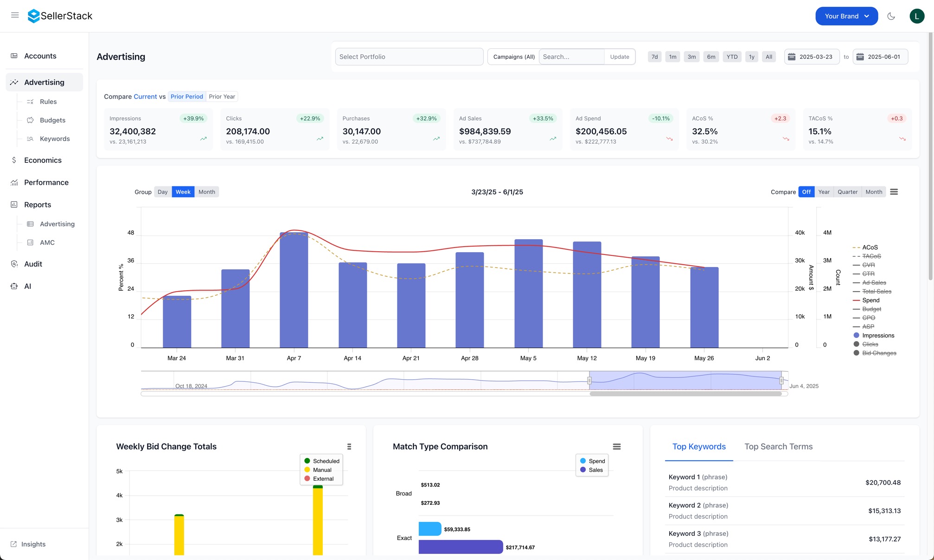Click the Keywords search icon

[30, 139]
